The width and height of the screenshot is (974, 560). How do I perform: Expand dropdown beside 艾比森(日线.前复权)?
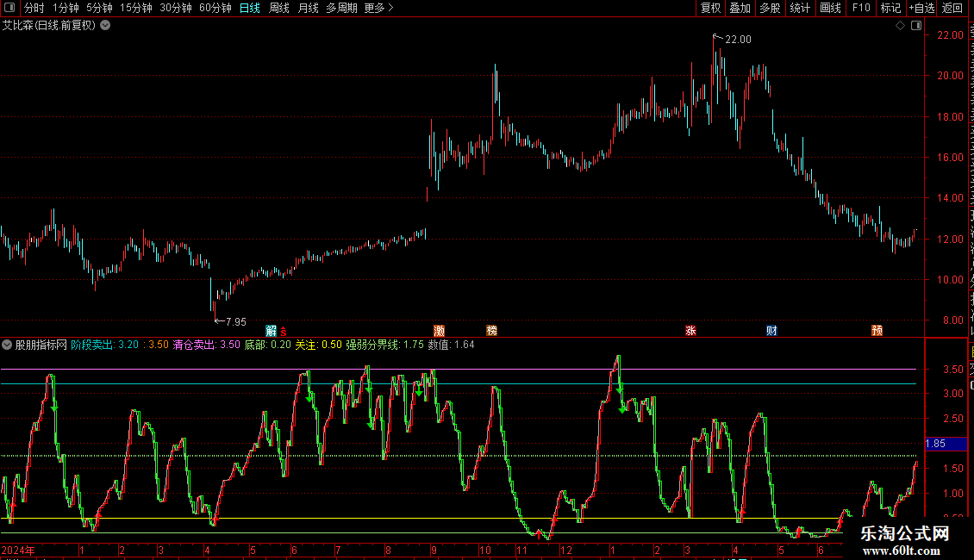coord(106,26)
